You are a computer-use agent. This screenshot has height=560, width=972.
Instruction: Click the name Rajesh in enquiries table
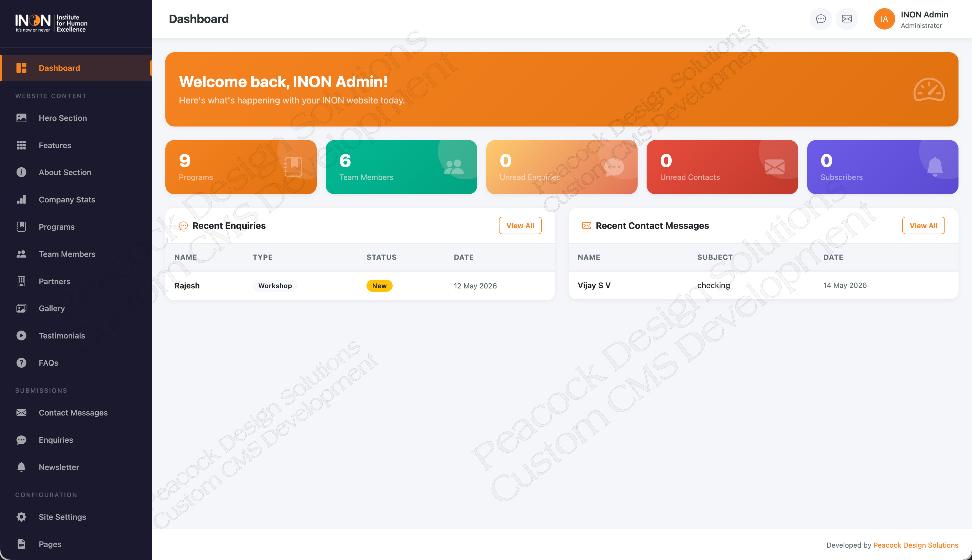187,286
